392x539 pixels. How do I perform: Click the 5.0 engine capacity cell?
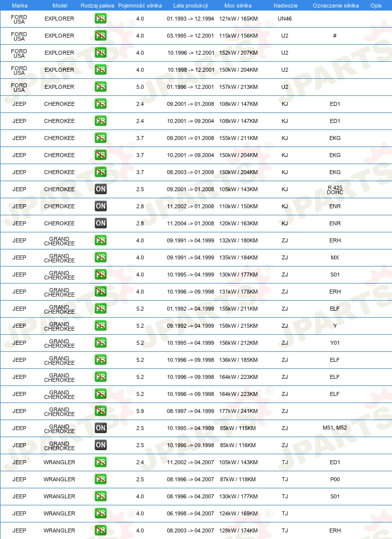click(x=140, y=87)
